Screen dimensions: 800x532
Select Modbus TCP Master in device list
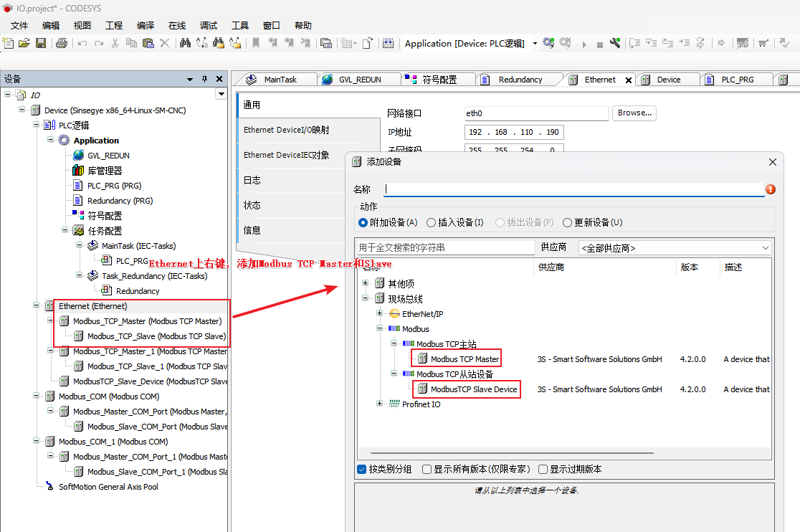[x=465, y=359]
